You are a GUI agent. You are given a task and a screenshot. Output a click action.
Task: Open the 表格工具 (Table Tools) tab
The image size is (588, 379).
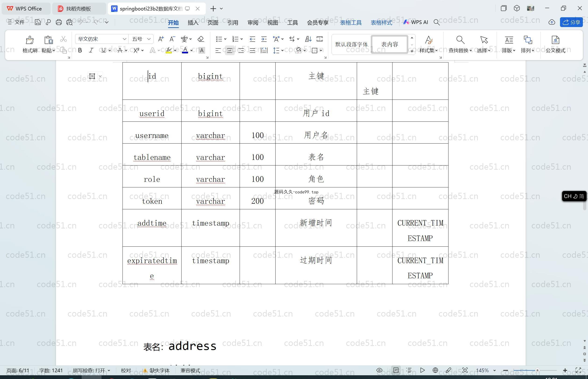351,22
